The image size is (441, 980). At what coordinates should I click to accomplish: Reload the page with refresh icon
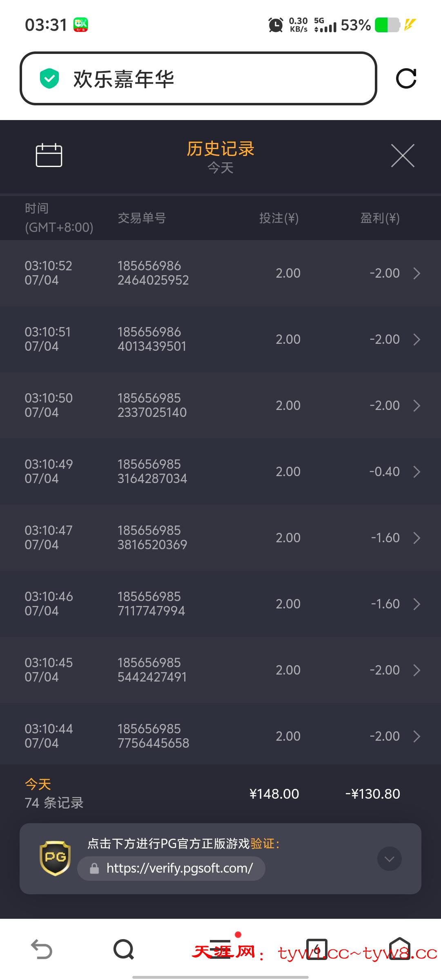pos(406,78)
